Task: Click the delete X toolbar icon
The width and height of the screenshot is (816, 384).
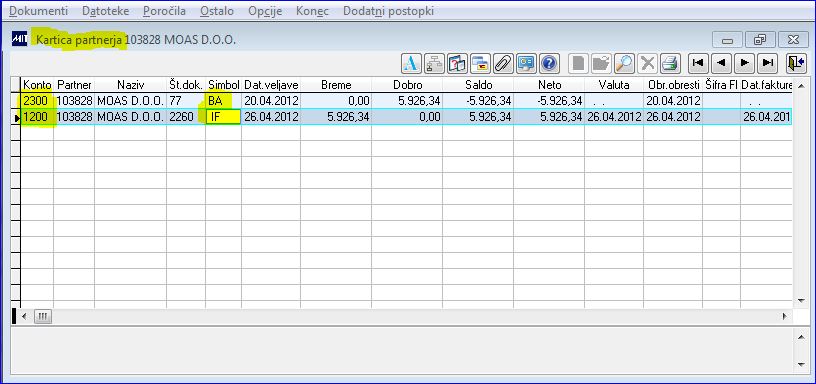Action: point(647,63)
